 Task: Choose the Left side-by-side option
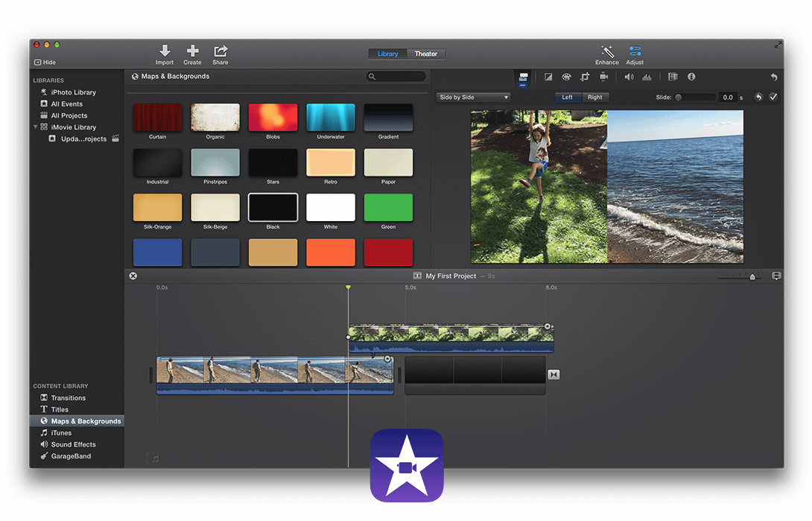point(568,98)
